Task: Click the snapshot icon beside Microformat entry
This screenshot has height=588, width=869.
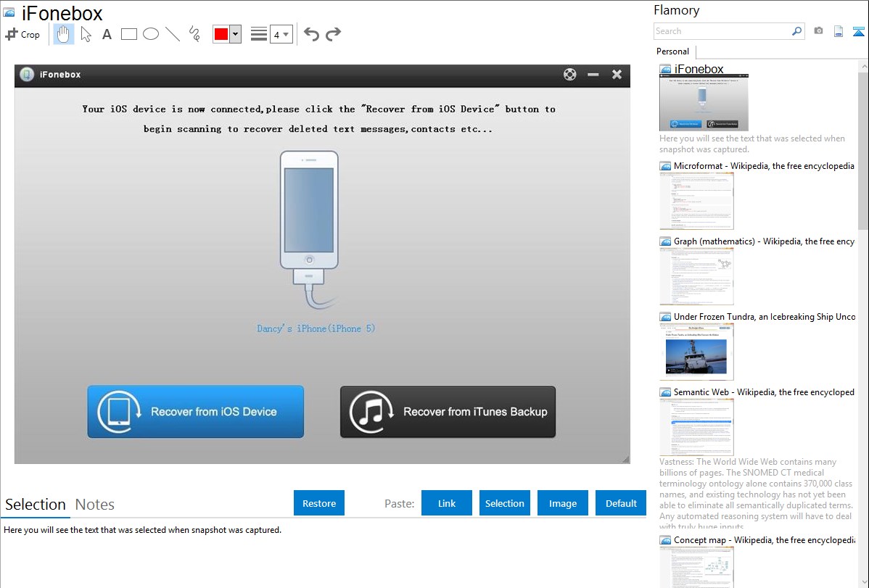Action: (666, 166)
